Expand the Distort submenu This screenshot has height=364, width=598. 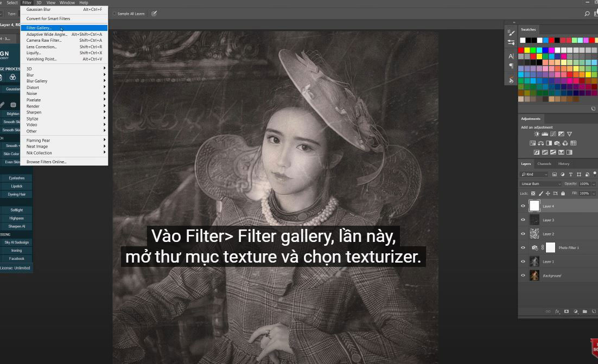point(64,87)
